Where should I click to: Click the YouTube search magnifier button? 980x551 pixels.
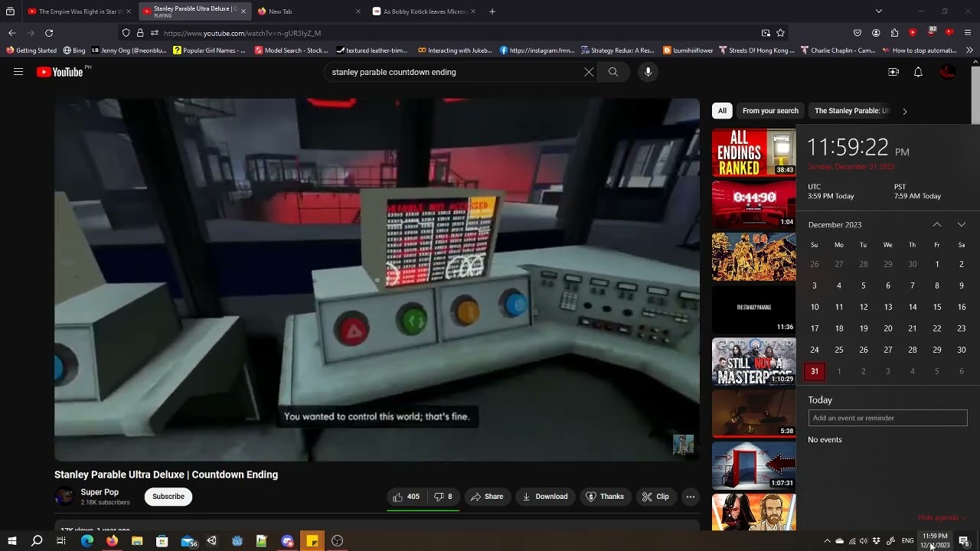(x=613, y=72)
